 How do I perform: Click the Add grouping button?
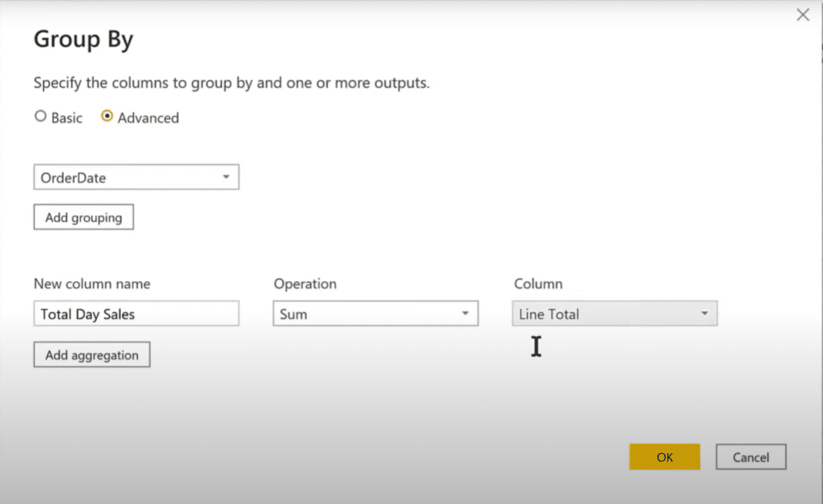(83, 217)
